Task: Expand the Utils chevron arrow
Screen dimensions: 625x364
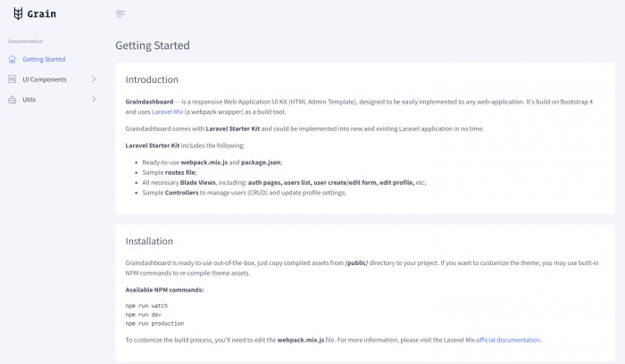Action: pos(94,99)
